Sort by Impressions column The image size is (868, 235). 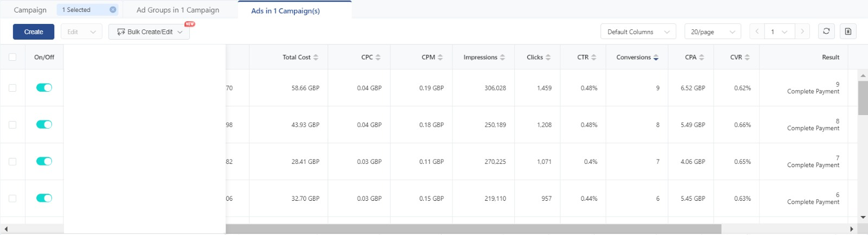tap(502, 57)
